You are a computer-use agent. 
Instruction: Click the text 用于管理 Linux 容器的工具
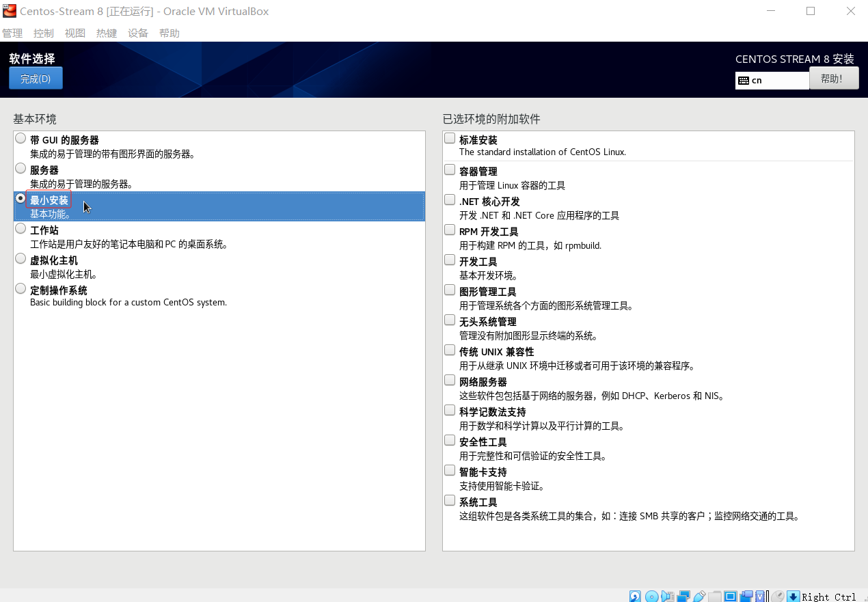[x=512, y=185]
